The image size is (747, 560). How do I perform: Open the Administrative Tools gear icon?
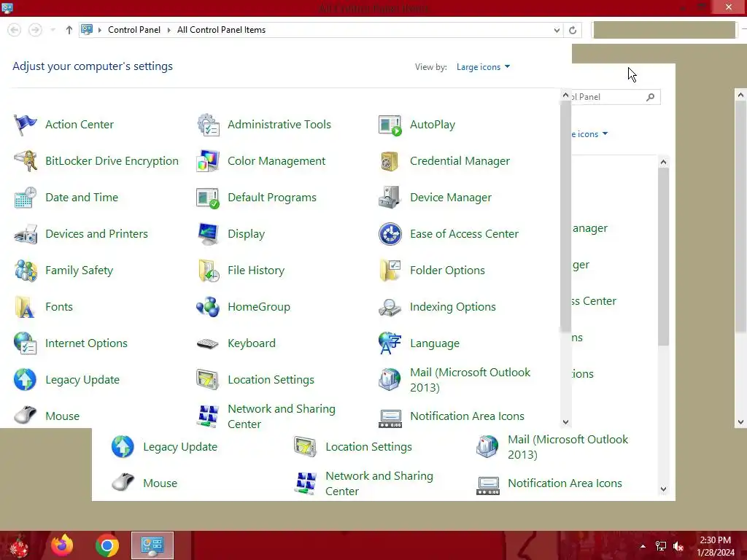coord(208,125)
